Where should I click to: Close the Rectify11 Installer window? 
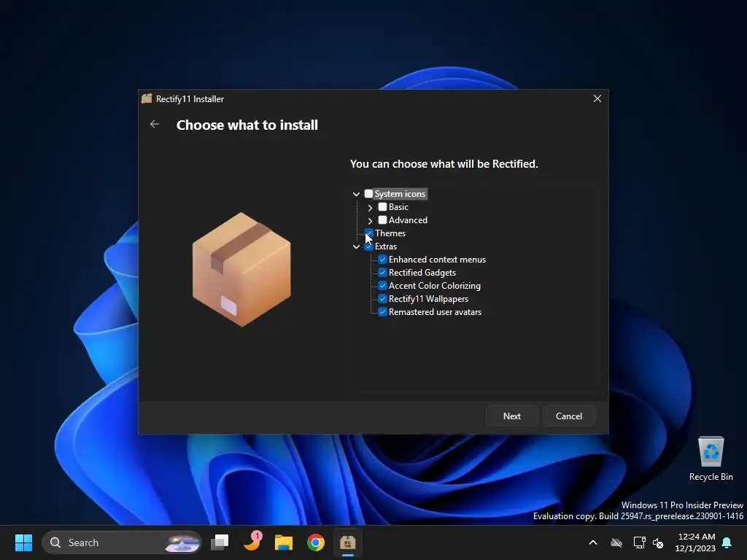[597, 98]
